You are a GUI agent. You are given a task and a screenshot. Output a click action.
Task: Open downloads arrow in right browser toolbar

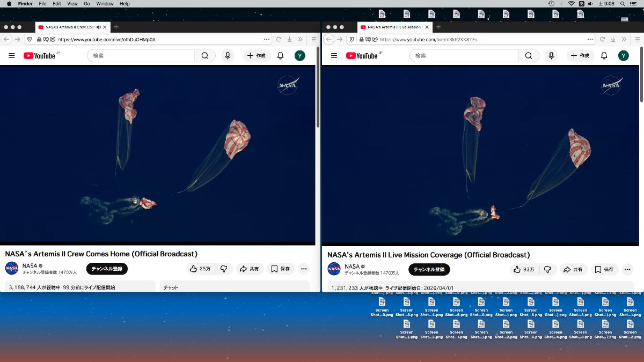point(612,39)
